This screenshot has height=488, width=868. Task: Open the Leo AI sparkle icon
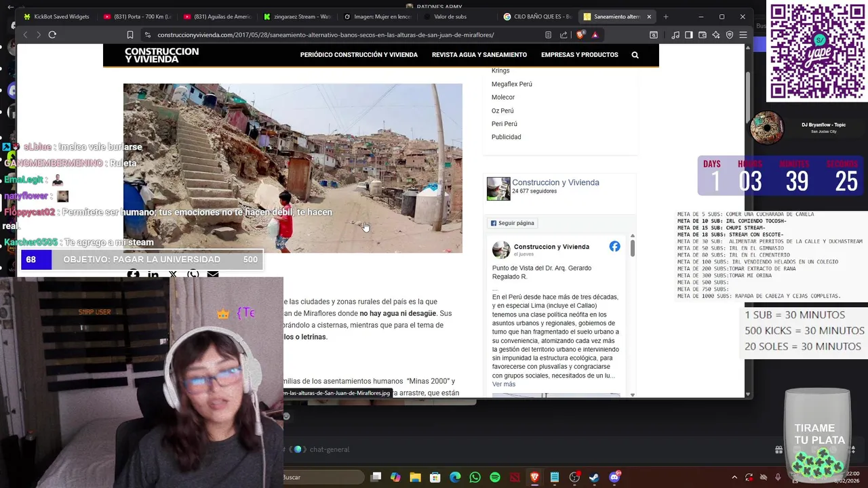coord(716,35)
